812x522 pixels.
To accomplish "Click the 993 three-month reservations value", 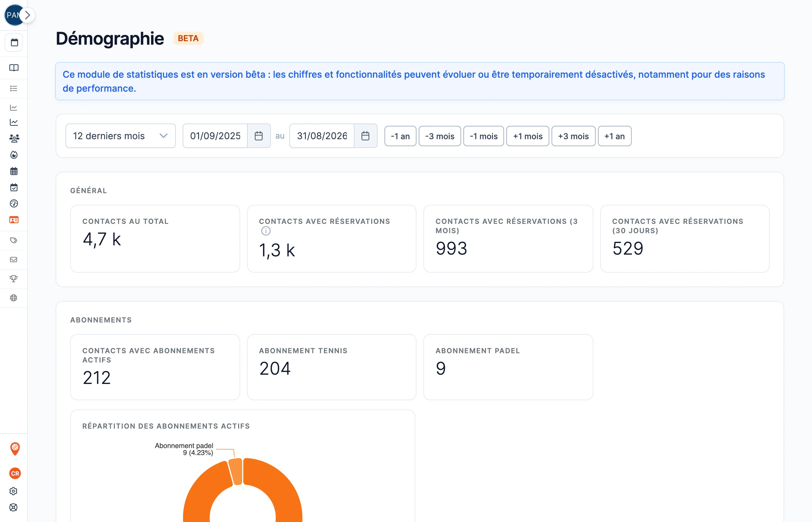I will [452, 249].
